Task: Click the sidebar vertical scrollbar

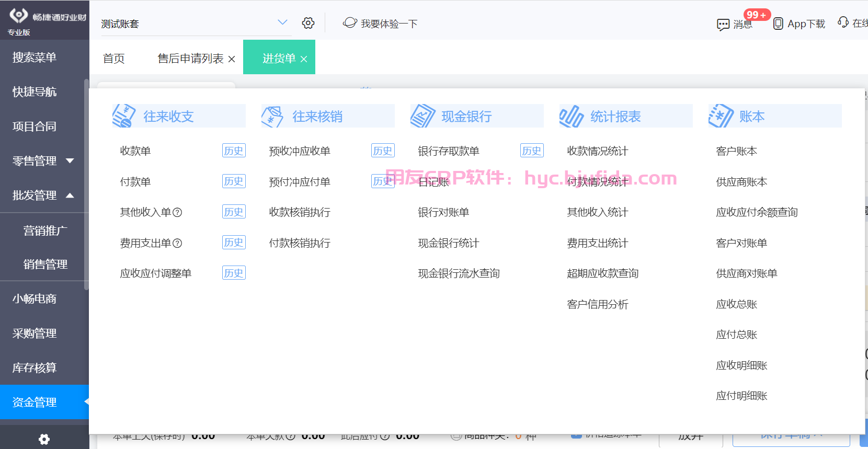Action: pyautogui.click(x=86, y=184)
